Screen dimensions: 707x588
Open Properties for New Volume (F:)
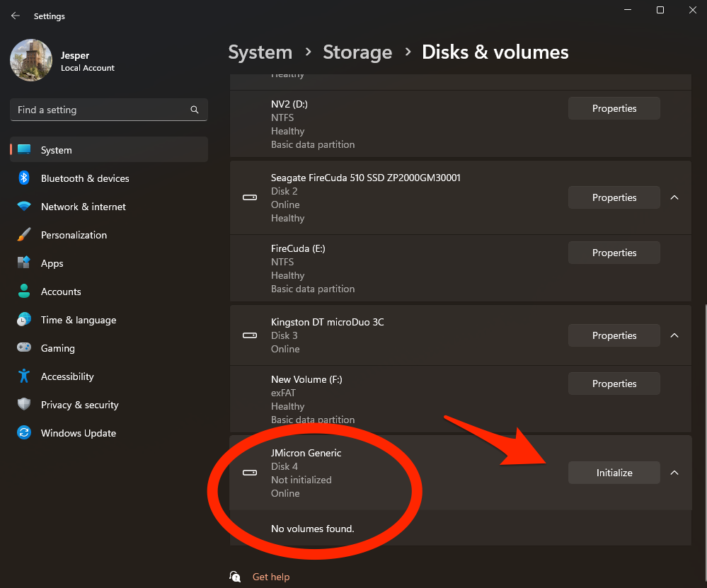[614, 384]
